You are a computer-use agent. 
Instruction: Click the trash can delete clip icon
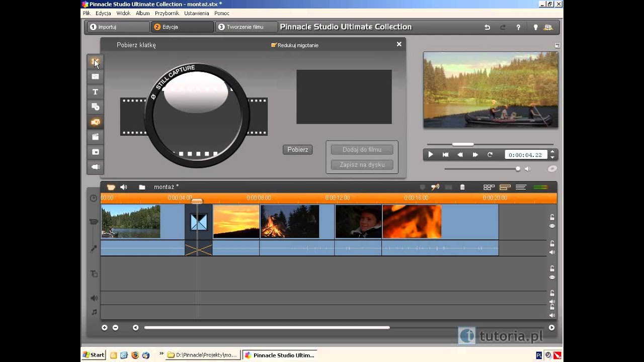pyautogui.click(x=462, y=187)
